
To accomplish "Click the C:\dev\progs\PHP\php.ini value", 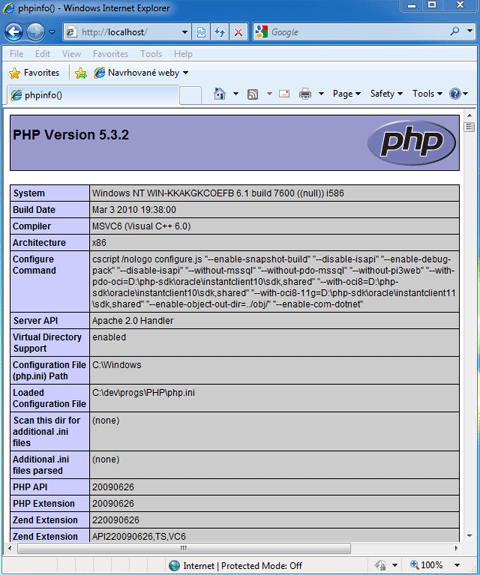I will 143,393.
